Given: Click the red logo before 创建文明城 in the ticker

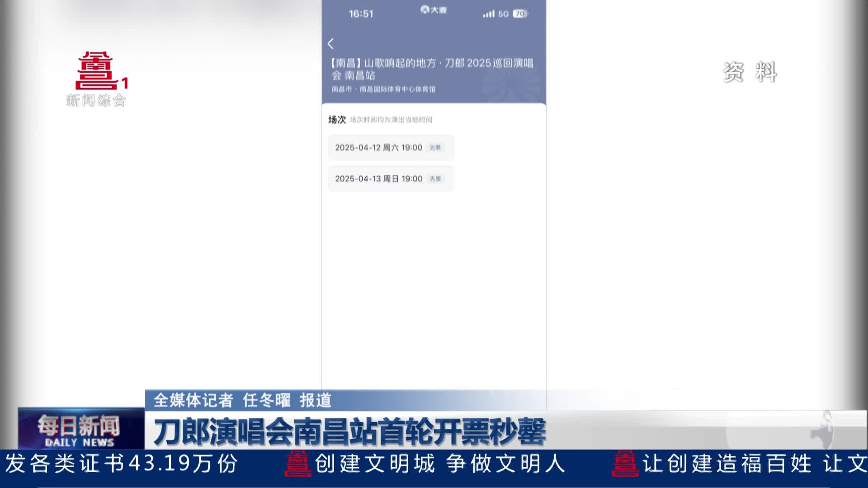Looking at the screenshot, I should coord(297,464).
